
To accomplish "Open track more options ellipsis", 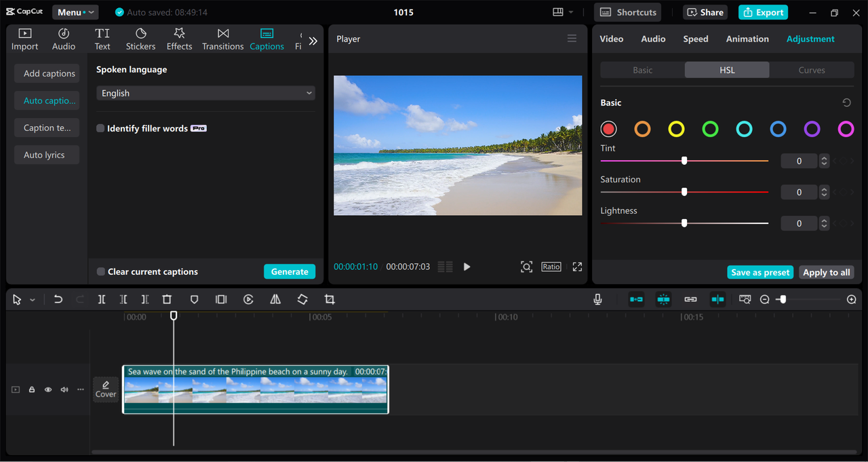I will pos(81,389).
